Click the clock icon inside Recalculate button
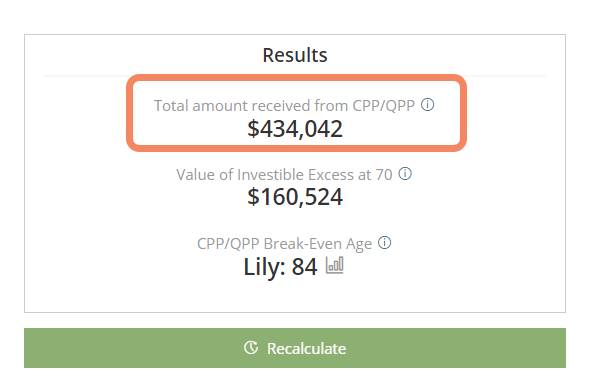 point(251,348)
